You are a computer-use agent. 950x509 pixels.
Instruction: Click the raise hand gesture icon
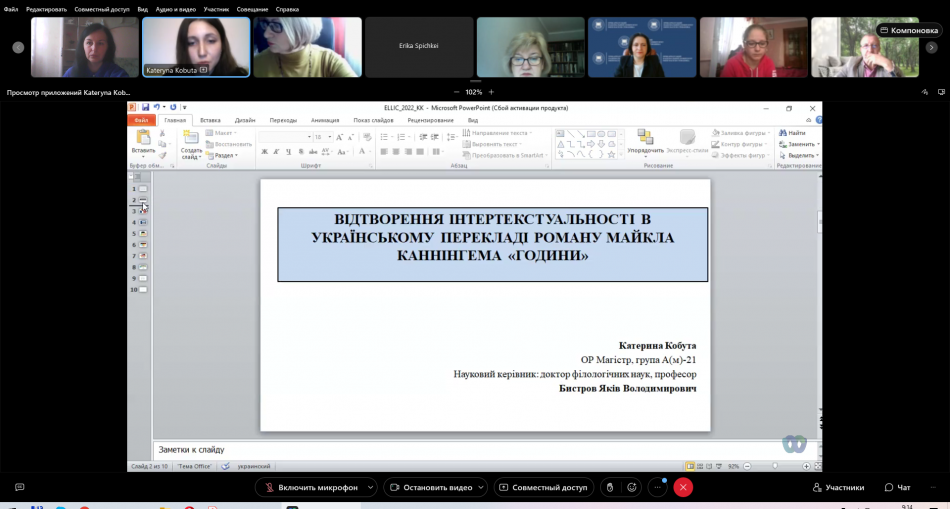pos(609,487)
